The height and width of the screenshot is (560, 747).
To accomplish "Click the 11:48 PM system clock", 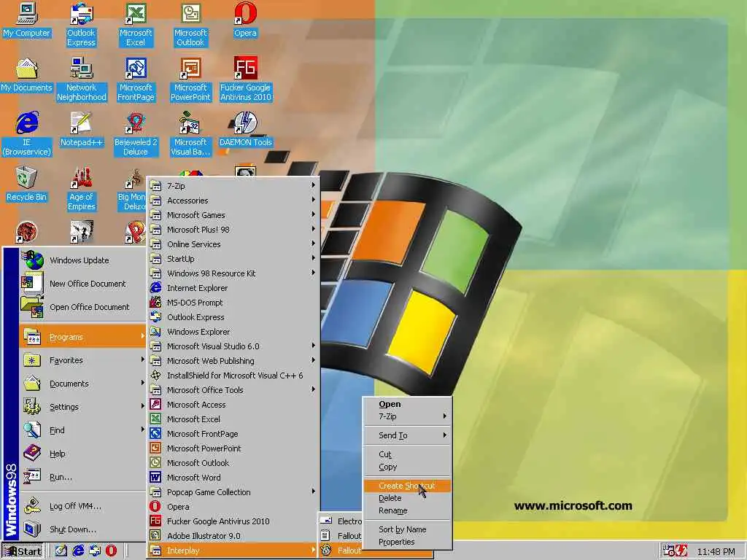I will point(716,551).
